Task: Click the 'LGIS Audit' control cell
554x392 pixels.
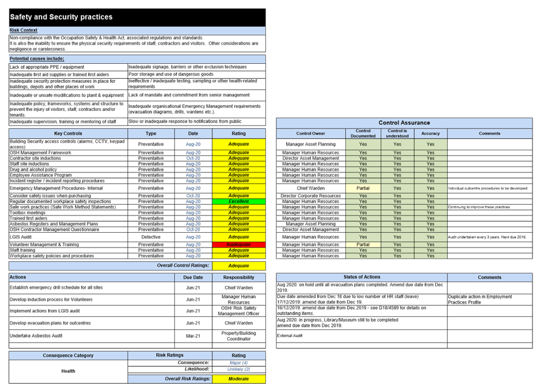Action: [68, 237]
